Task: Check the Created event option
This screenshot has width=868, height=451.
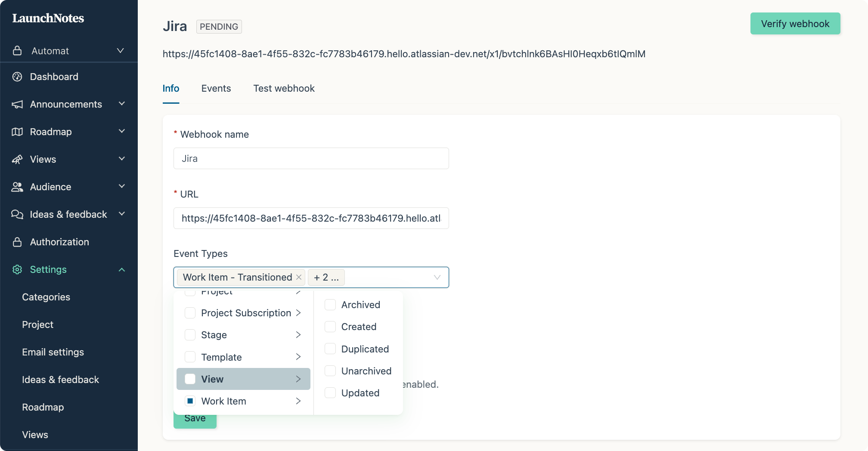Action: [x=330, y=327]
